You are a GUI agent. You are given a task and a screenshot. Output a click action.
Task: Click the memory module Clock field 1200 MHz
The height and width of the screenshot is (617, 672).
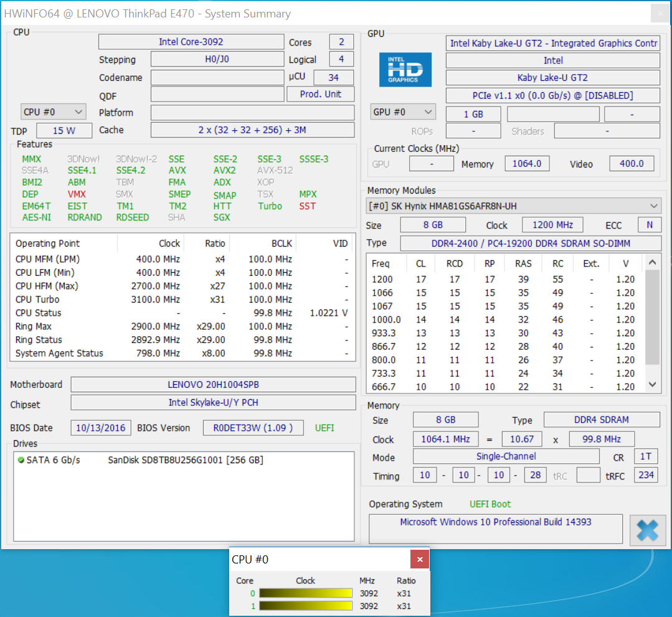553,225
